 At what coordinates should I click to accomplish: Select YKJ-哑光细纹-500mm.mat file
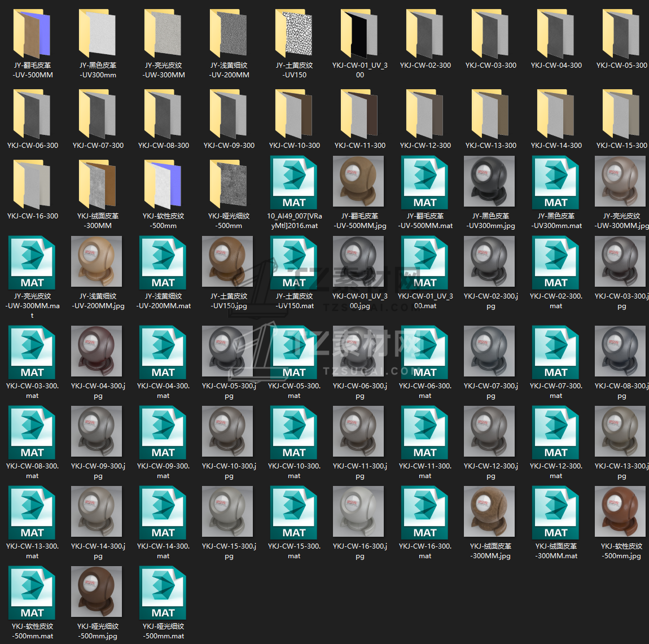pos(163,593)
